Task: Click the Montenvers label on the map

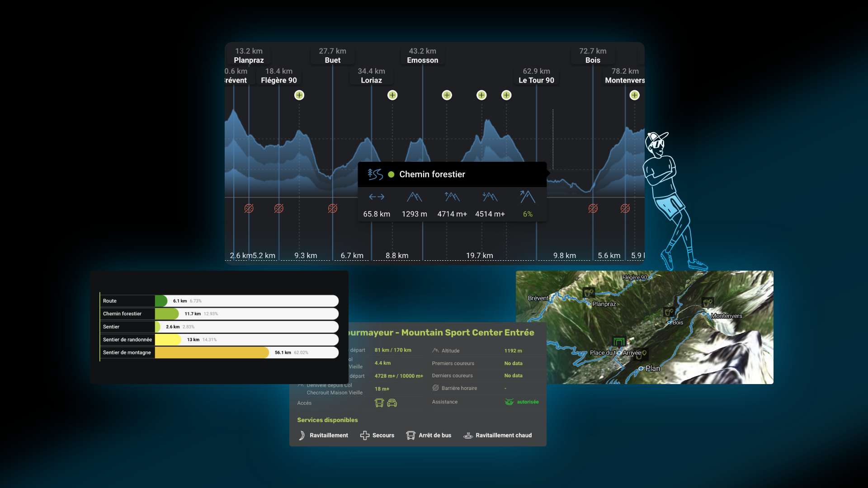Action: coord(726,316)
